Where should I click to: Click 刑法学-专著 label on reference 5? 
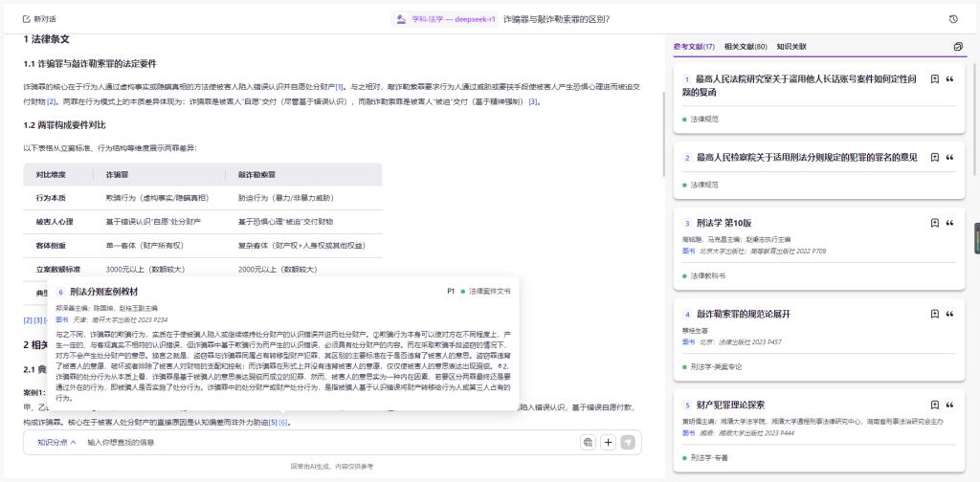click(709, 458)
